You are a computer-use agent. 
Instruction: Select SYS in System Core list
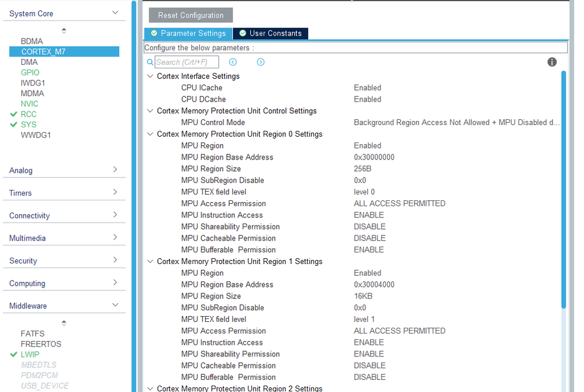[29, 124]
